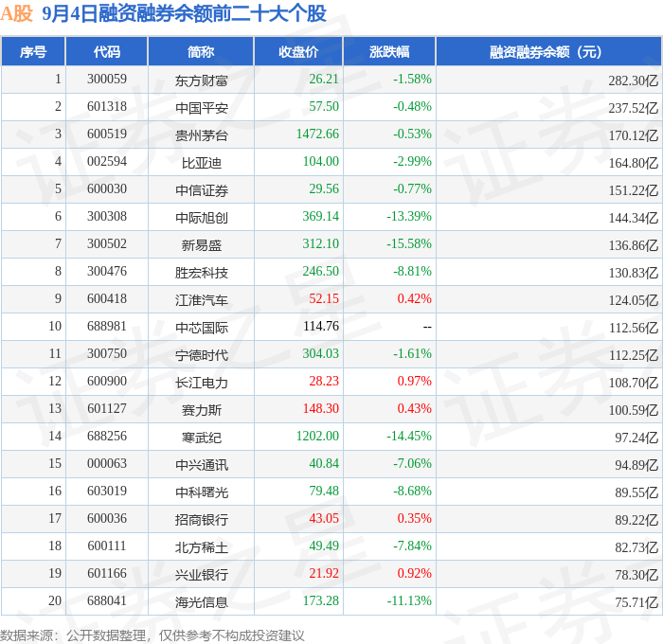
Task: Select balance value 282.30亿
Action: tap(634, 80)
